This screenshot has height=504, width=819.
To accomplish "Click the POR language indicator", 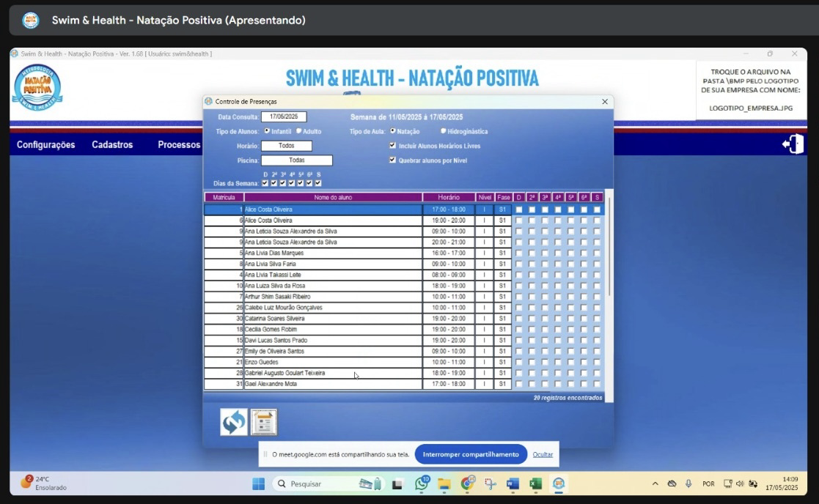I will (708, 483).
